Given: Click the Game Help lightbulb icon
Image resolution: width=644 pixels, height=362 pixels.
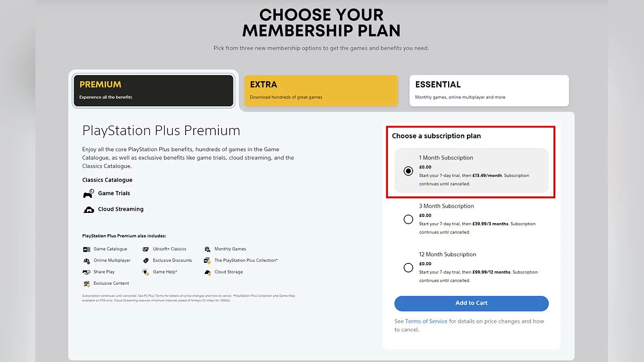Looking at the screenshot, I should (145, 272).
